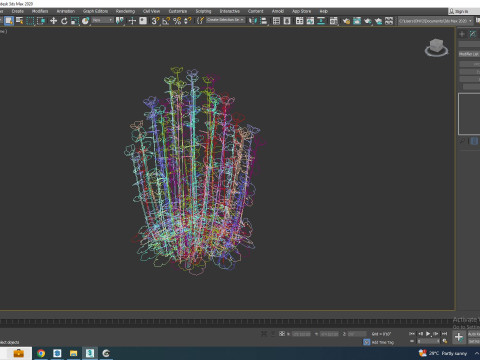Click the ViewCube in the viewport

[437, 47]
